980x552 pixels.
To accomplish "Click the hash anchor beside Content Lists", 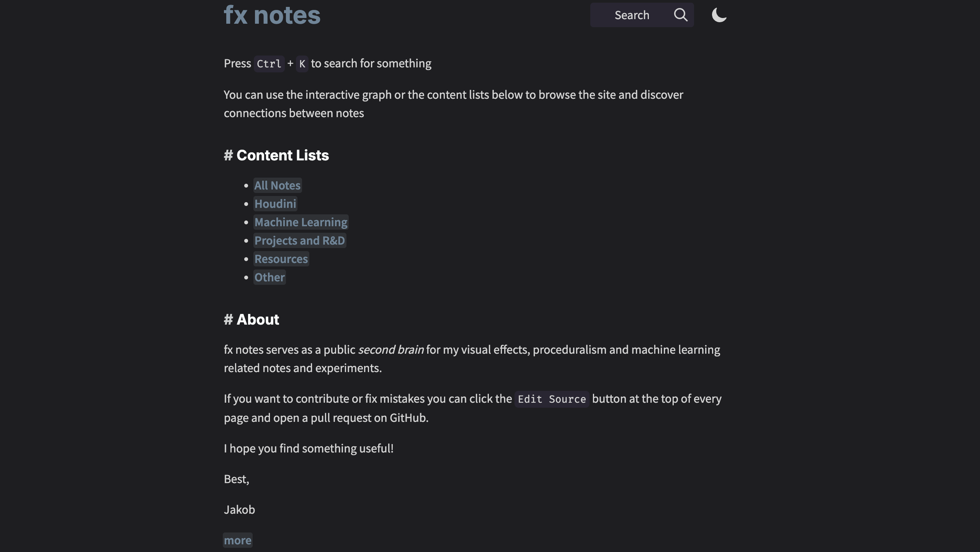I will (228, 155).
